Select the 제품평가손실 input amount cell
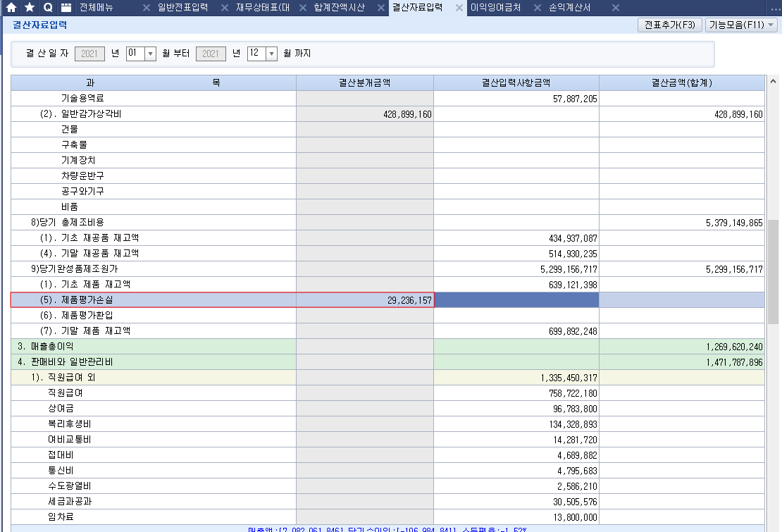782x532 pixels. (x=516, y=300)
